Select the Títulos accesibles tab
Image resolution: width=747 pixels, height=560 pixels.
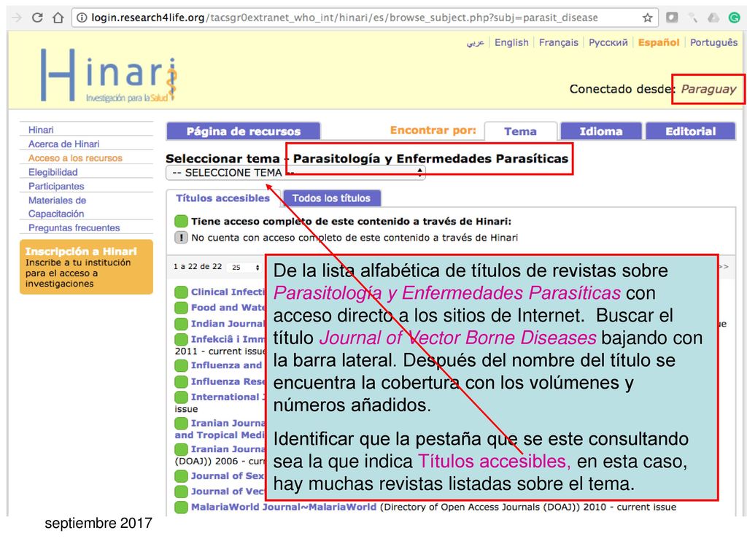(x=223, y=198)
